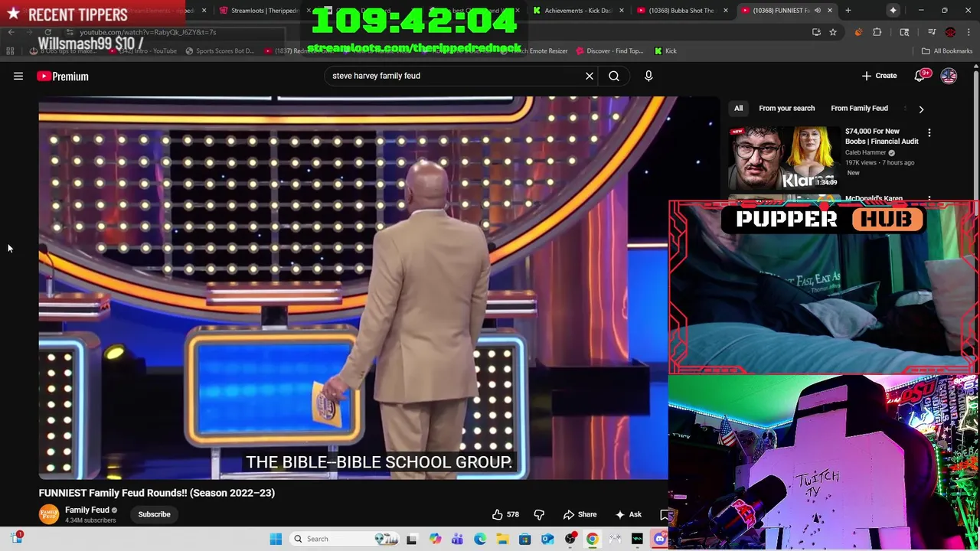
Task: Switch to OBS Studio on taskbar
Action: [570, 539]
